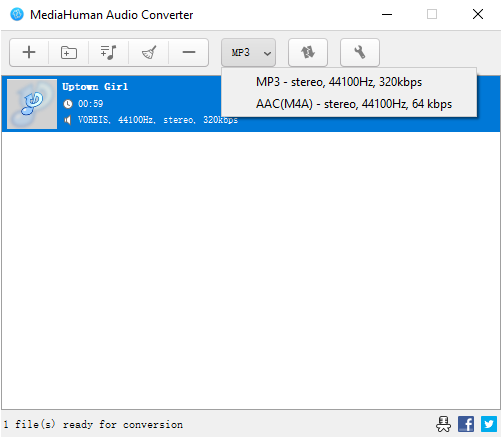The width and height of the screenshot is (502, 438).
Task: Import tracks via the playlist note icon
Action: (x=109, y=52)
